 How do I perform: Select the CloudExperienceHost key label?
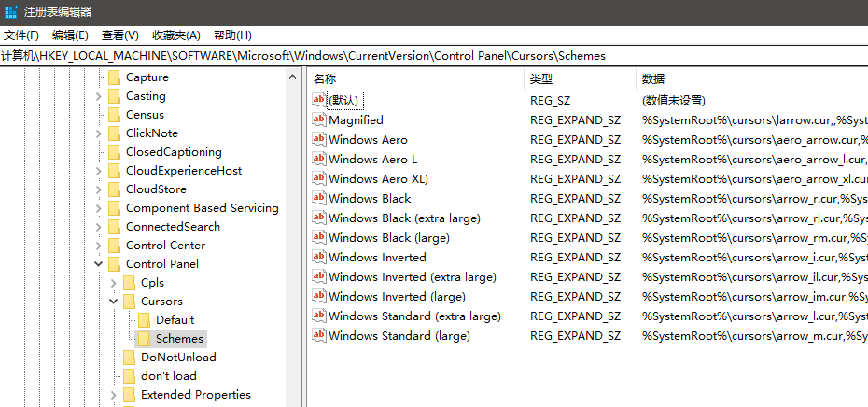(184, 171)
